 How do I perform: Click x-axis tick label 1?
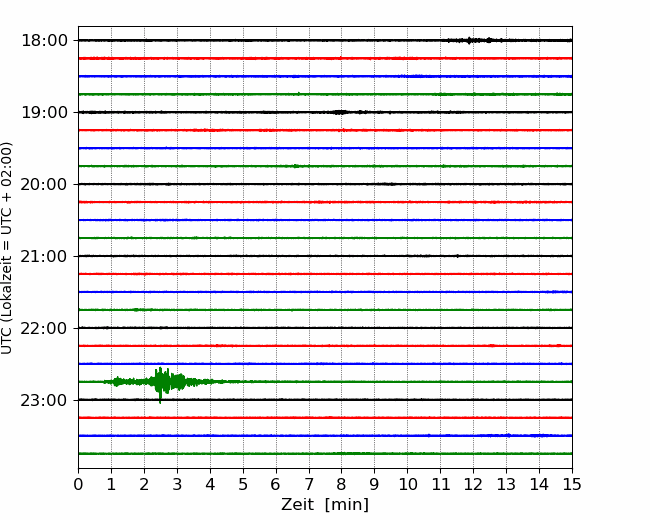click(111, 484)
